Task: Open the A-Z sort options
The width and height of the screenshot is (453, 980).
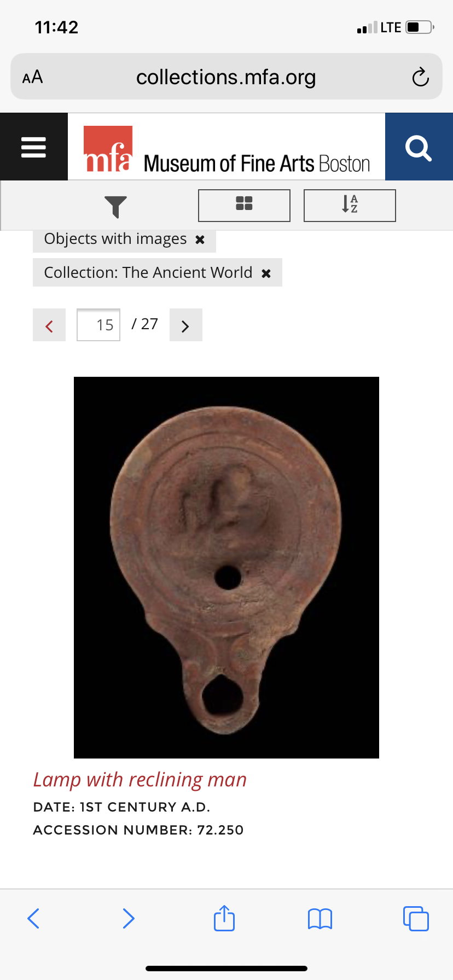Action: coord(350,206)
